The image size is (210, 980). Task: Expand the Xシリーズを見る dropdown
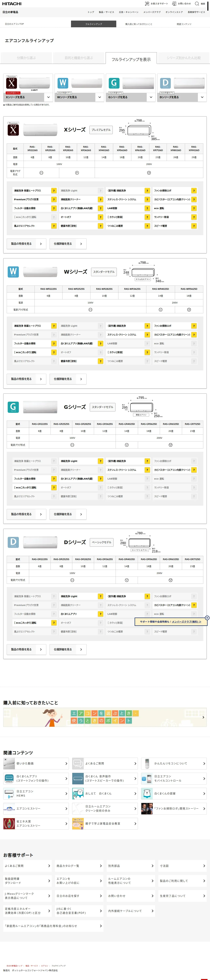tap(48, 97)
